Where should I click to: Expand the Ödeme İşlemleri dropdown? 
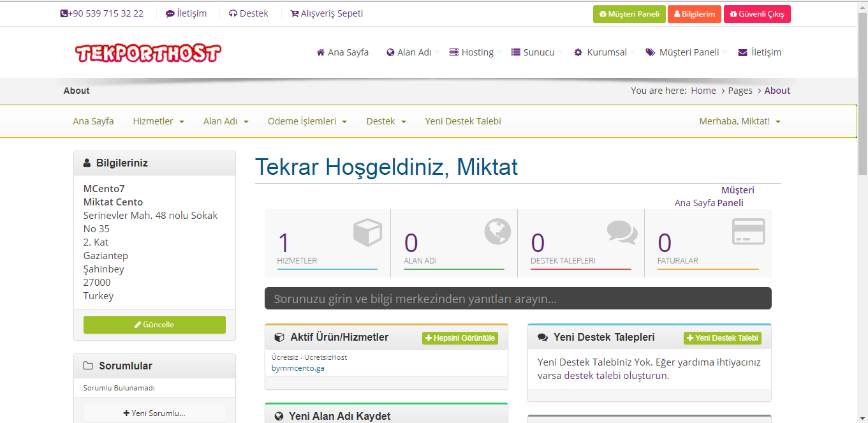click(307, 121)
